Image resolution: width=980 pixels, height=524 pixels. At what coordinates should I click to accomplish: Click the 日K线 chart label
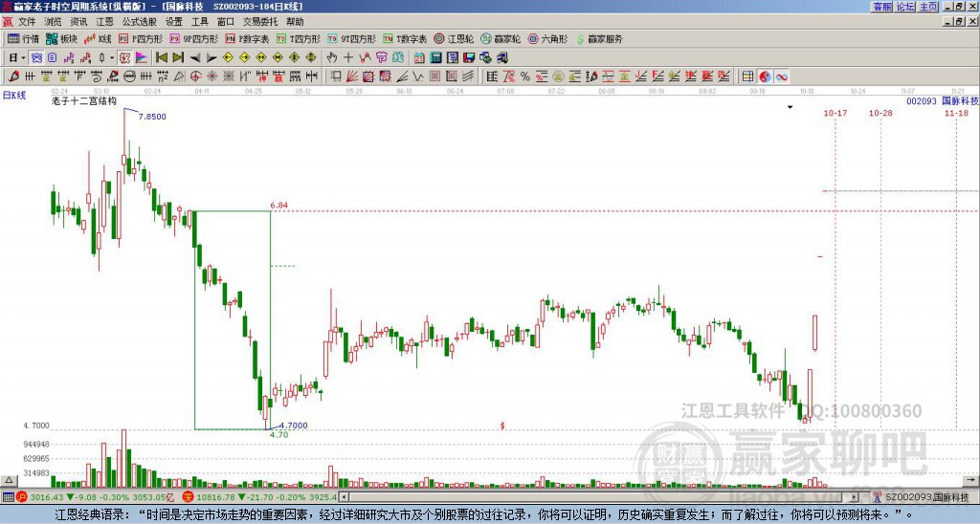(x=13, y=96)
